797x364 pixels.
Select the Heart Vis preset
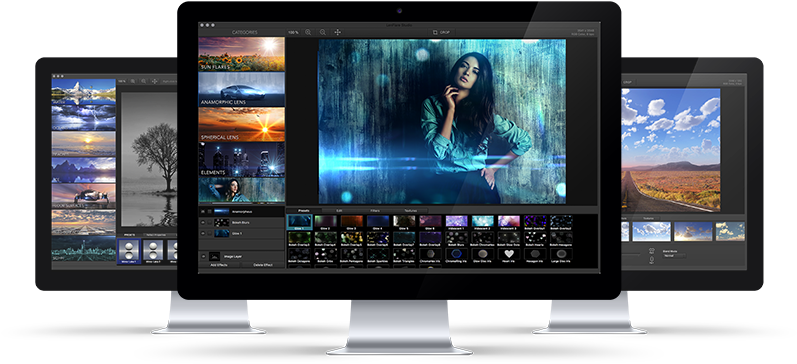point(509,255)
